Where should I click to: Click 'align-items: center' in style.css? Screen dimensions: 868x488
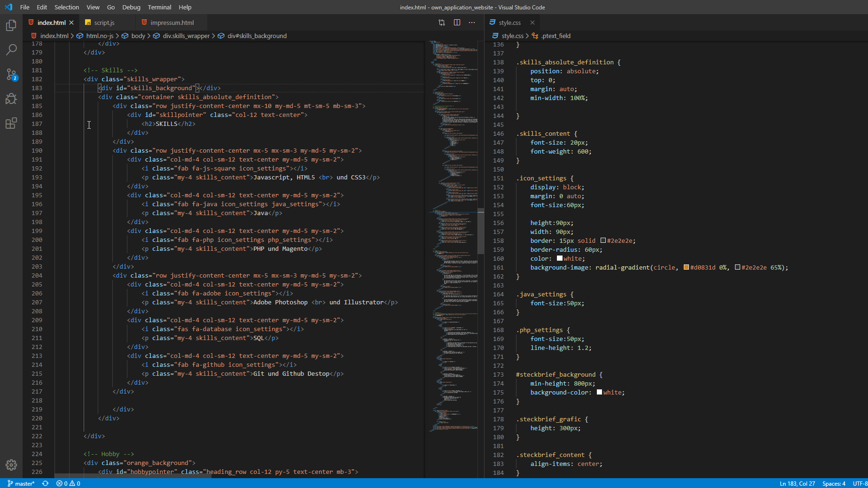click(565, 464)
